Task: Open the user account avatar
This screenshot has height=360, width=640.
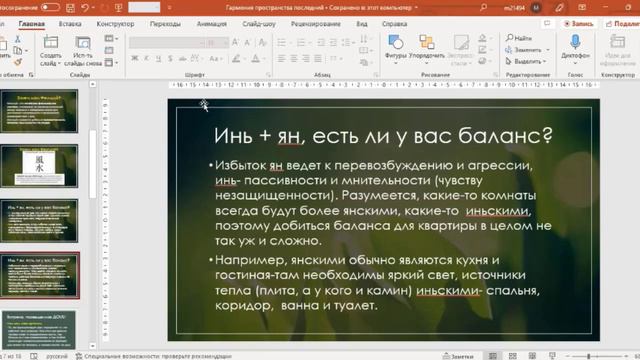Action: (x=536, y=8)
